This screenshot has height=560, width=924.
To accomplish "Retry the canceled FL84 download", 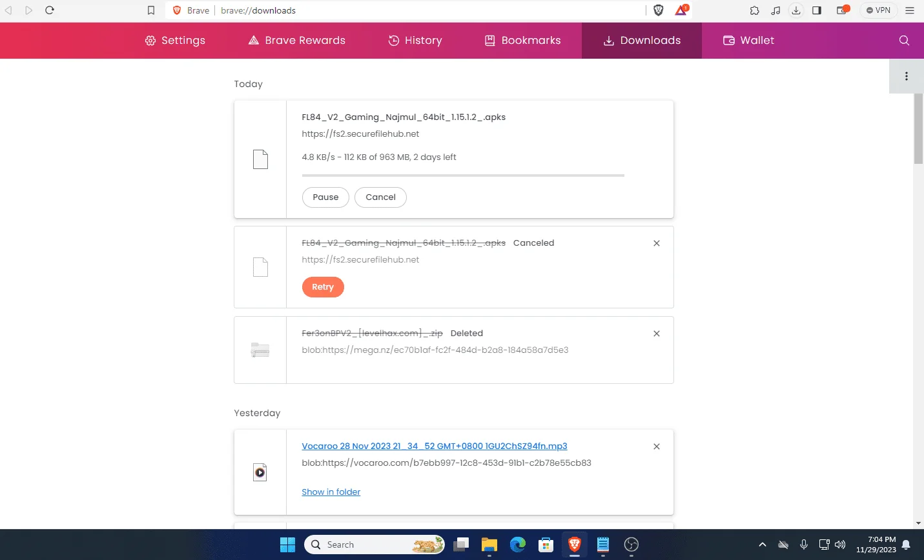I will (323, 287).
